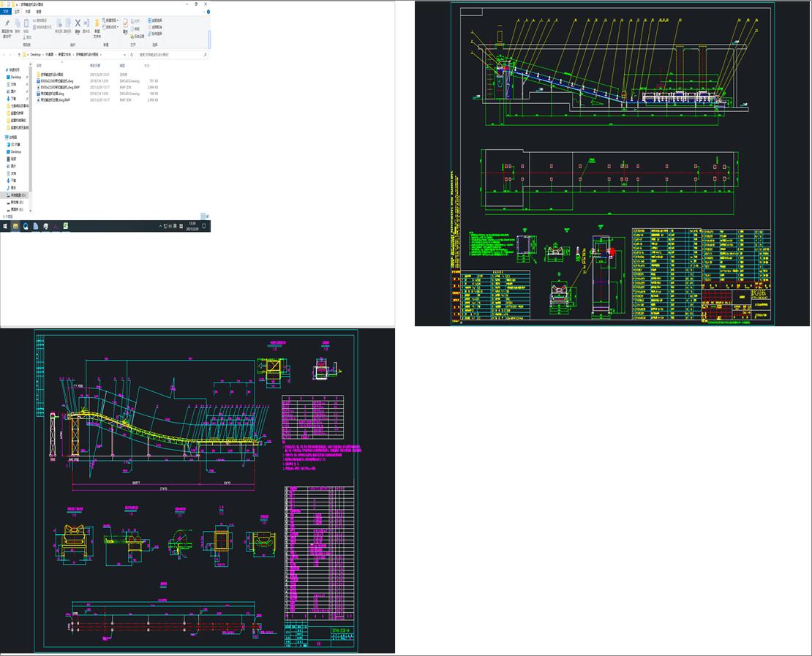Click the History button in ribbon
Viewport: 812px width, 656px height.
click(138, 37)
